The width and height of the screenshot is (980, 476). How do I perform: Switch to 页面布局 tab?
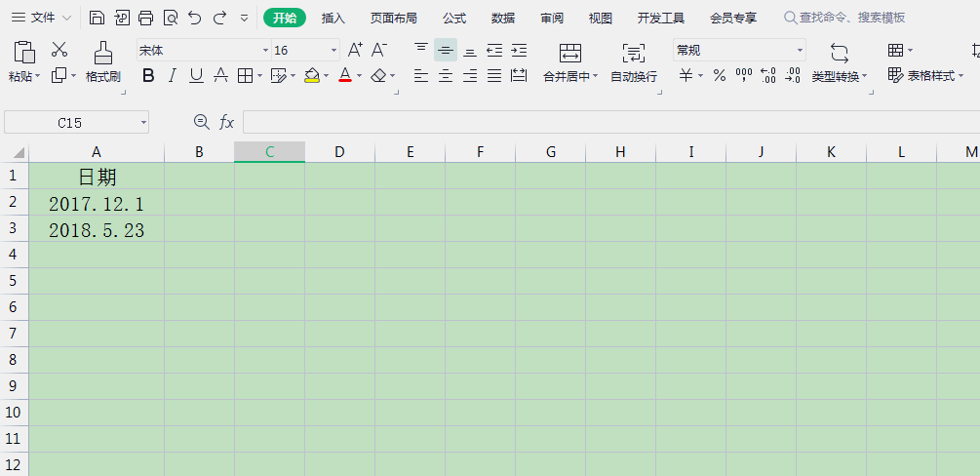tap(393, 19)
